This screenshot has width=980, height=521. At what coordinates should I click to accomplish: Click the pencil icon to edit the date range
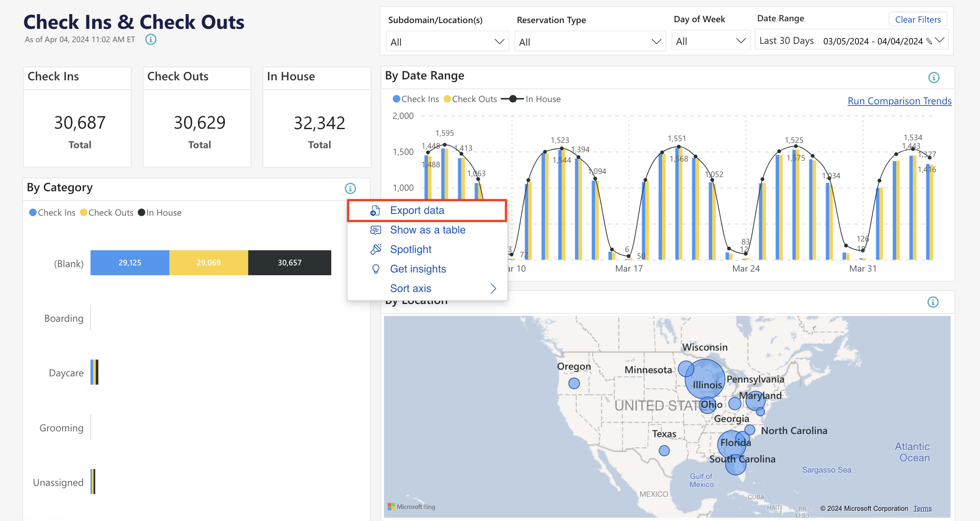click(x=929, y=40)
